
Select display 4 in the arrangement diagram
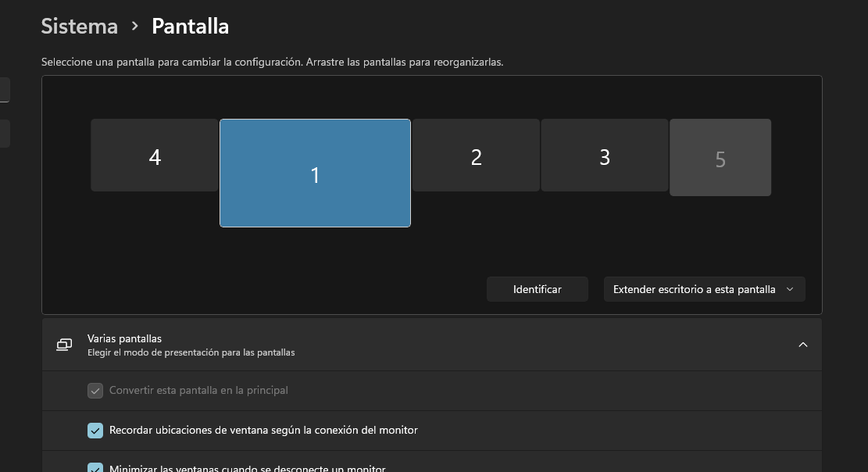tap(155, 156)
